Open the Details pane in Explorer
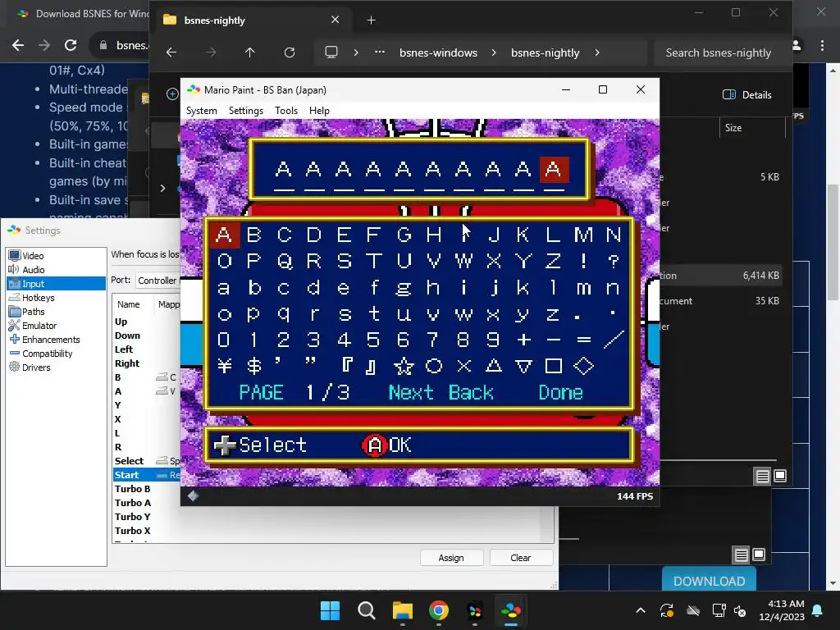 [x=746, y=95]
